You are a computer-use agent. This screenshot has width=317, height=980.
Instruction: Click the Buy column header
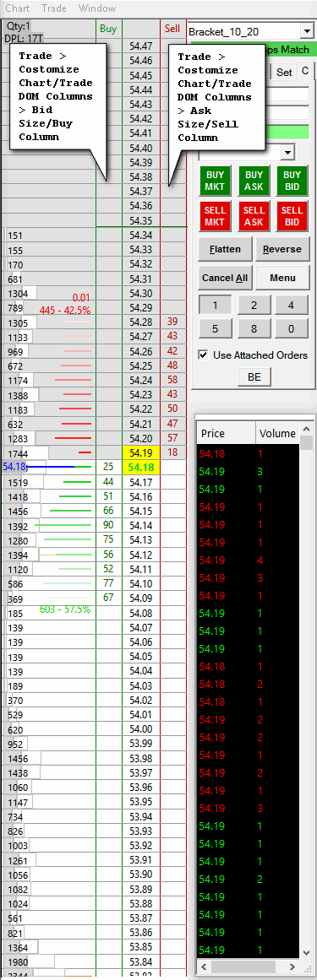108,29
